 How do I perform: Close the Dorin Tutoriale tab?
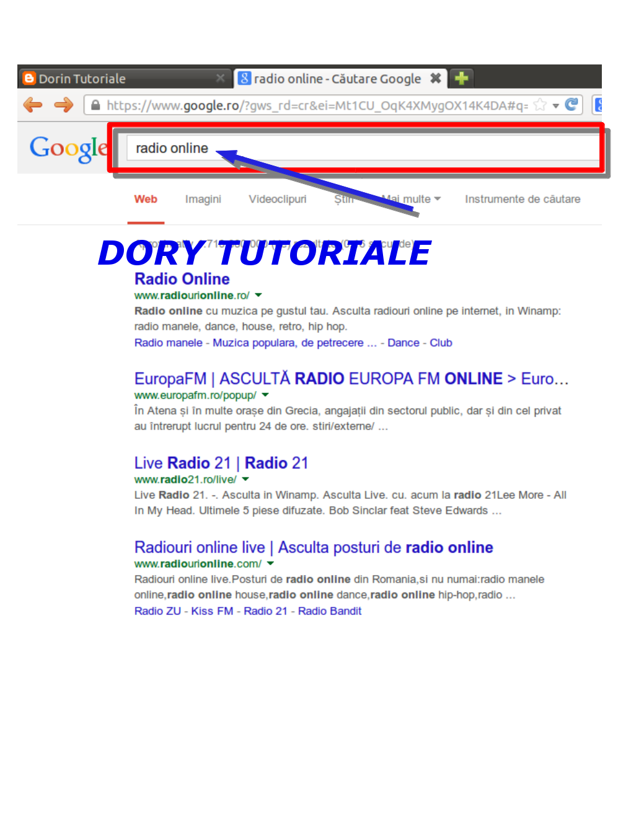tap(220, 78)
